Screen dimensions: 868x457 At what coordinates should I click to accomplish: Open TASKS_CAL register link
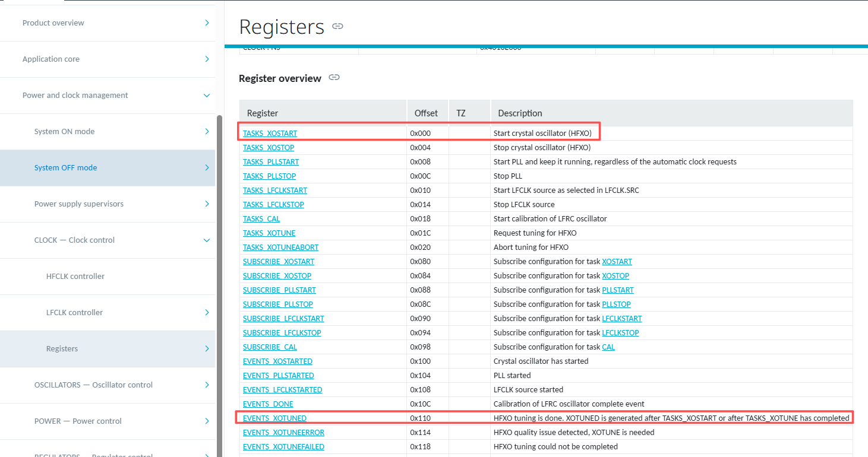261,218
